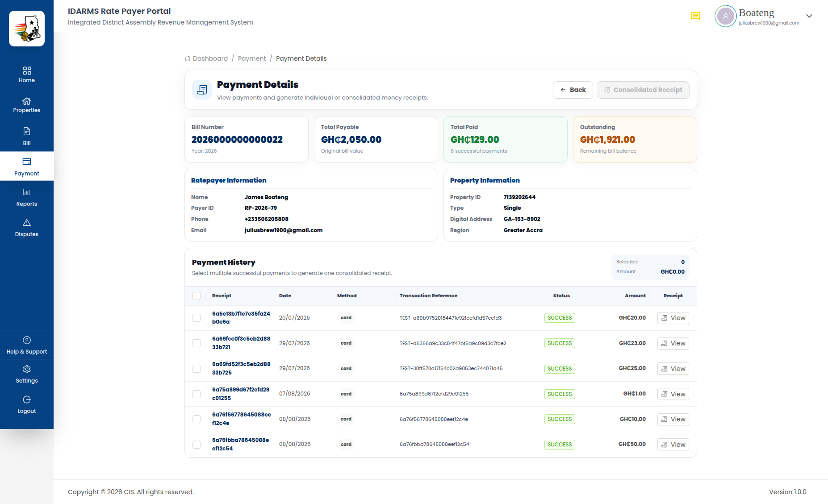Click the Receipt column header on the left
Screen dimensions: 828x504
(x=222, y=296)
